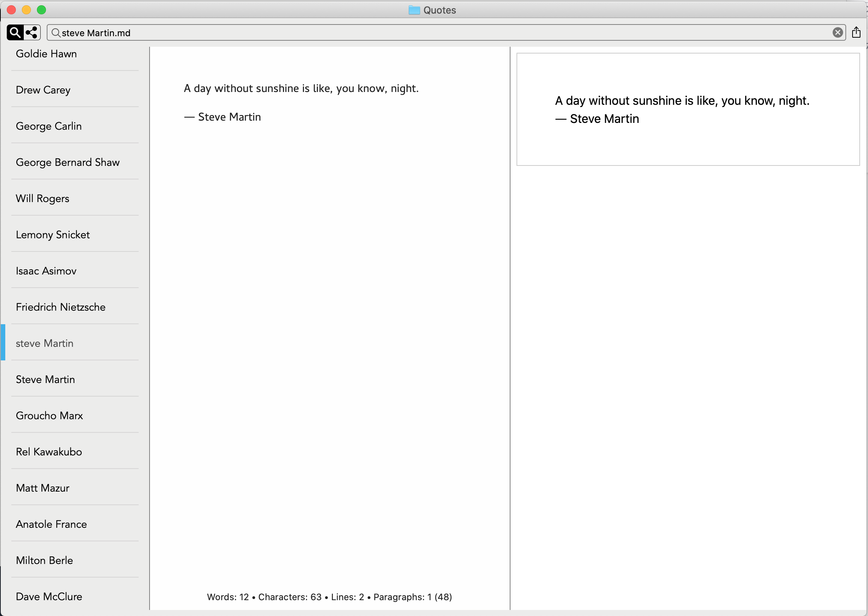The image size is (868, 616).
Task: Open the Goldie Hawn note
Action: (46, 54)
